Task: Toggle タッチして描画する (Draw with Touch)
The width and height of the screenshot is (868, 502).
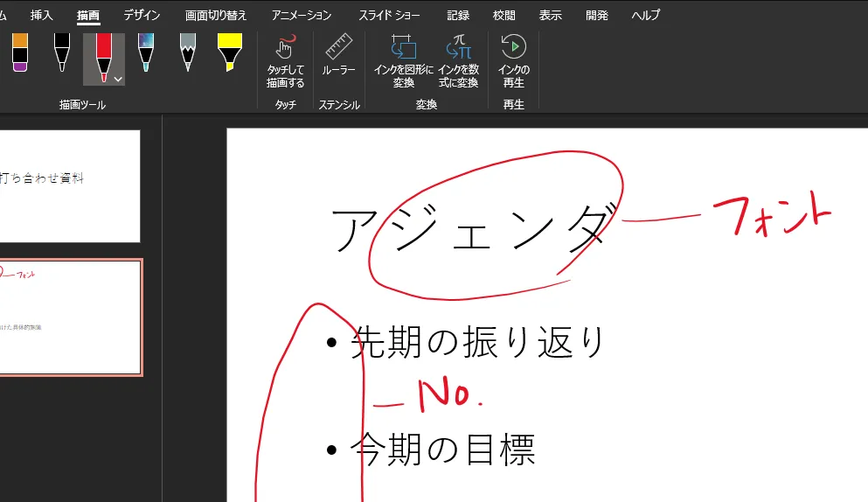Action: (x=285, y=62)
